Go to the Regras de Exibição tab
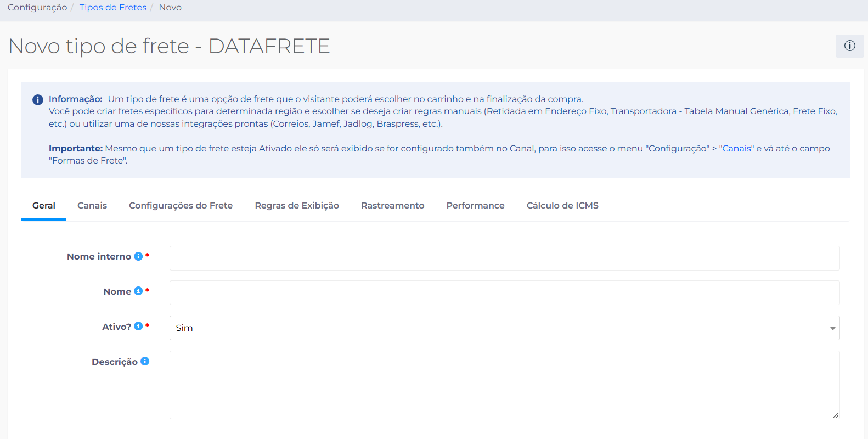This screenshot has width=868, height=439. click(x=297, y=206)
